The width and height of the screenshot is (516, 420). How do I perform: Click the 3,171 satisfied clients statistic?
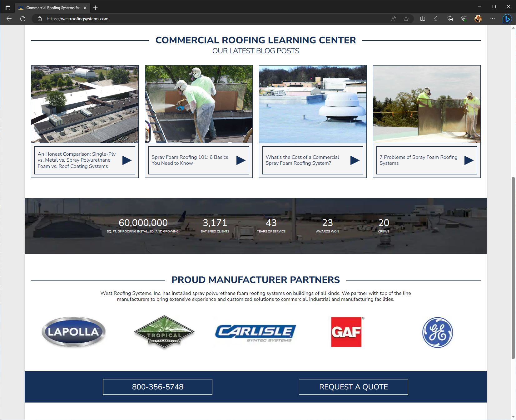pyautogui.click(x=215, y=226)
